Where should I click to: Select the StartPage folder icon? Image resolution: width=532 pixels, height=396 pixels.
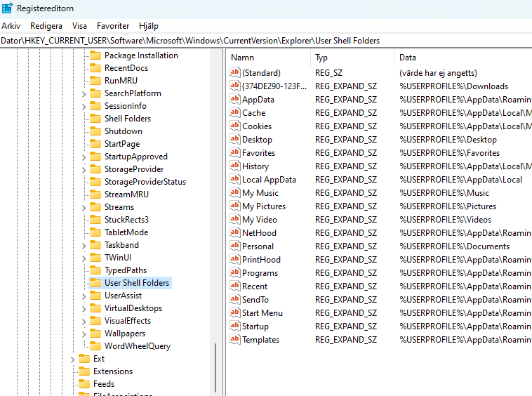95,144
